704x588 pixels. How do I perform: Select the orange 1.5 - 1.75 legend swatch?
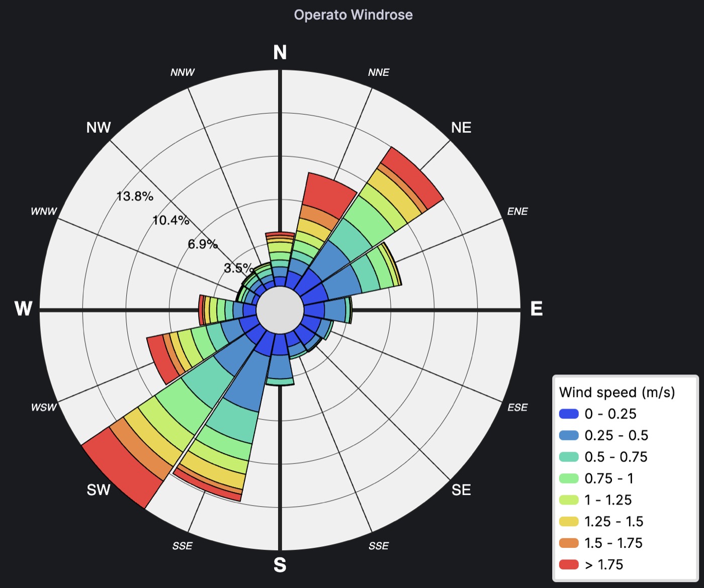click(569, 543)
